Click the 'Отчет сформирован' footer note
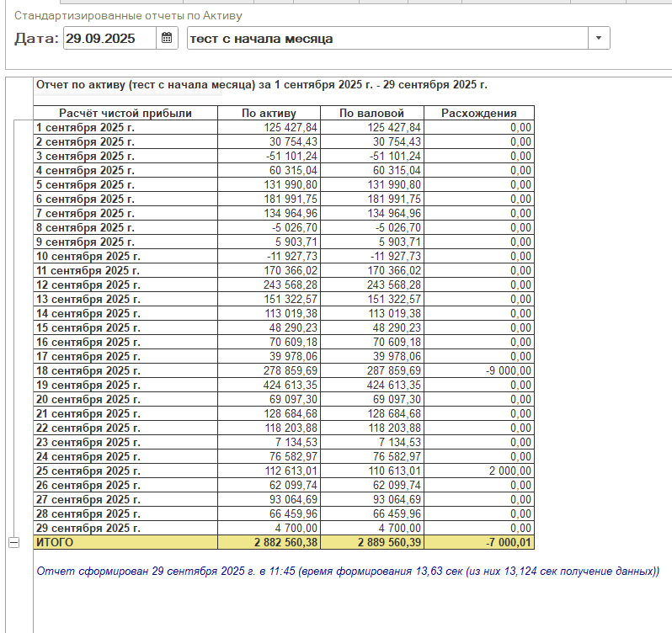672x633 pixels. [348, 572]
